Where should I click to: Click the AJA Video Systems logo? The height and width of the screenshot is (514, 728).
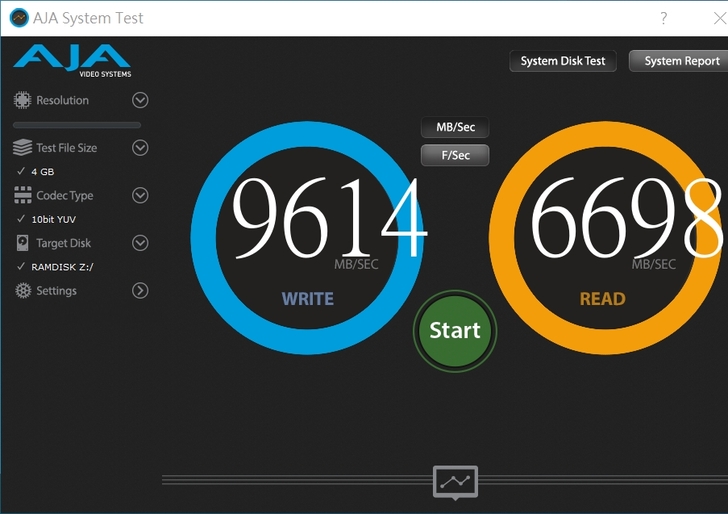pos(72,60)
